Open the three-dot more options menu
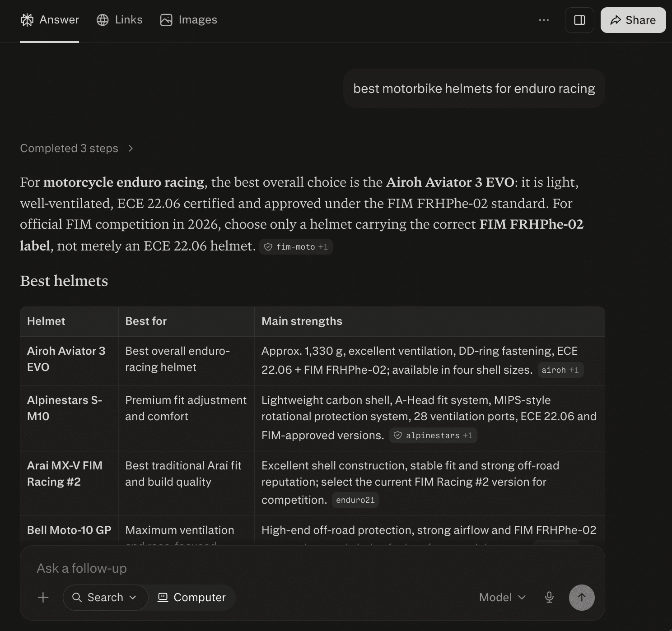672x631 pixels. click(x=544, y=20)
